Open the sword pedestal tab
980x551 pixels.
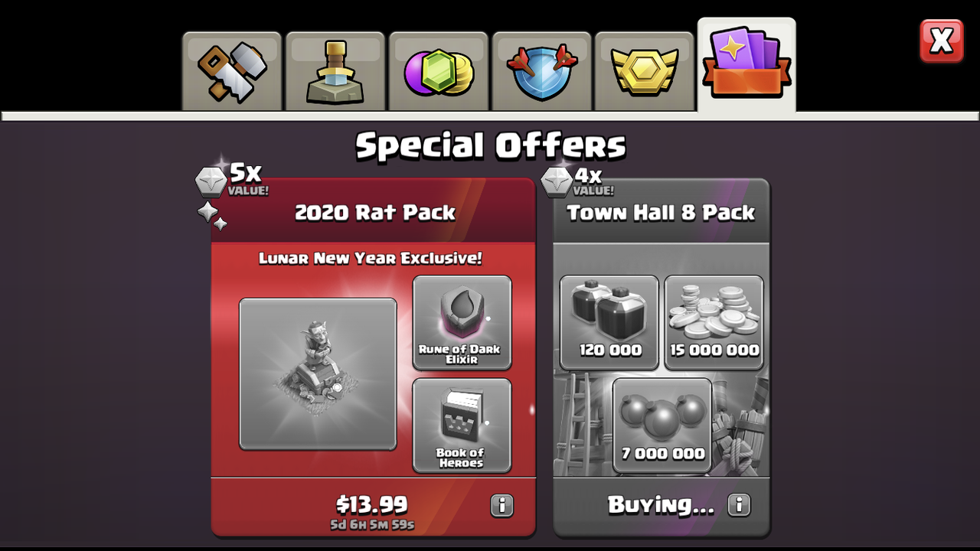pos(335,72)
